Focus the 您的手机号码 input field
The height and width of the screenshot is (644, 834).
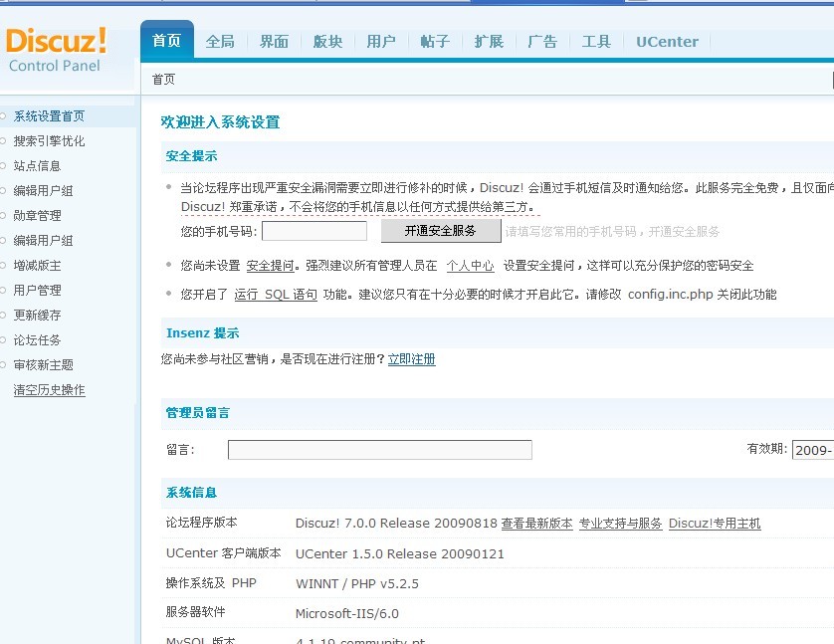click(x=314, y=231)
